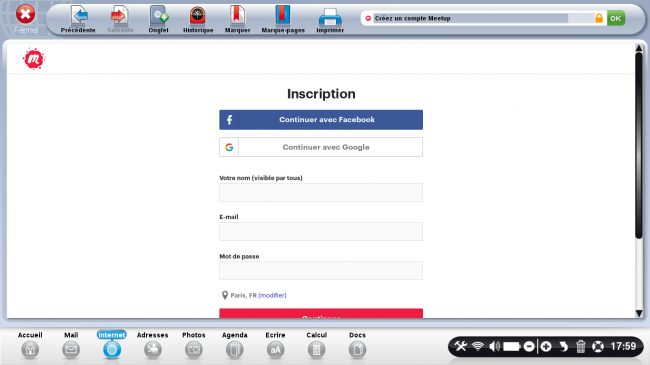Click the Meetup logo
This screenshot has width=650, height=365.
pos(34,59)
